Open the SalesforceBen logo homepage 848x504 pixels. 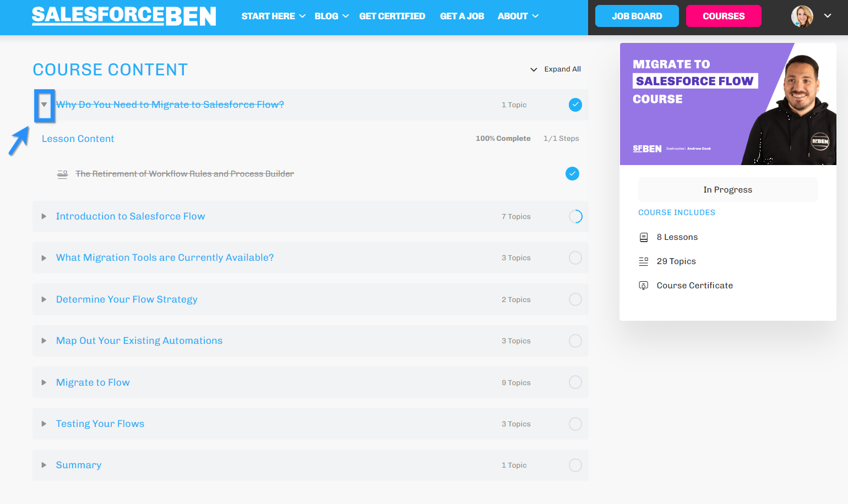[124, 16]
